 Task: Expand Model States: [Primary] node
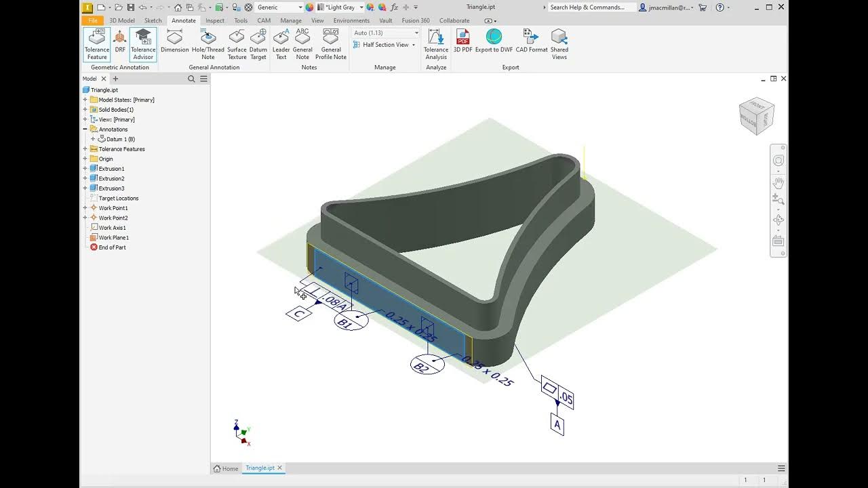[85, 100]
